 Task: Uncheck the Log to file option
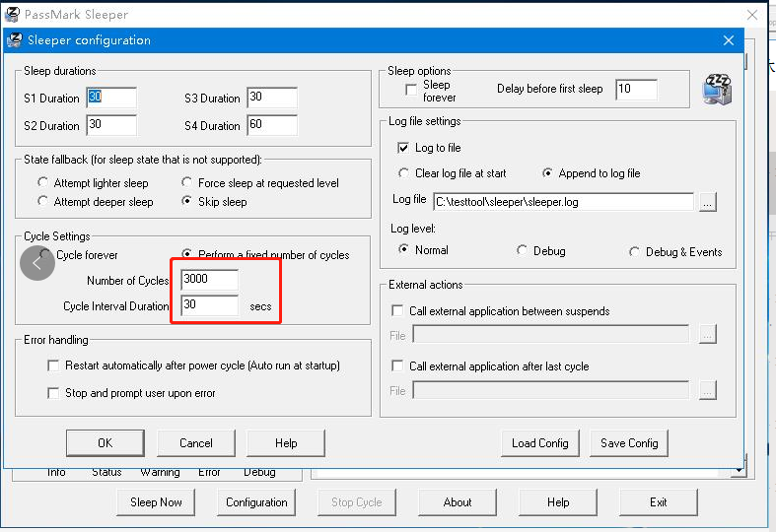(402, 148)
